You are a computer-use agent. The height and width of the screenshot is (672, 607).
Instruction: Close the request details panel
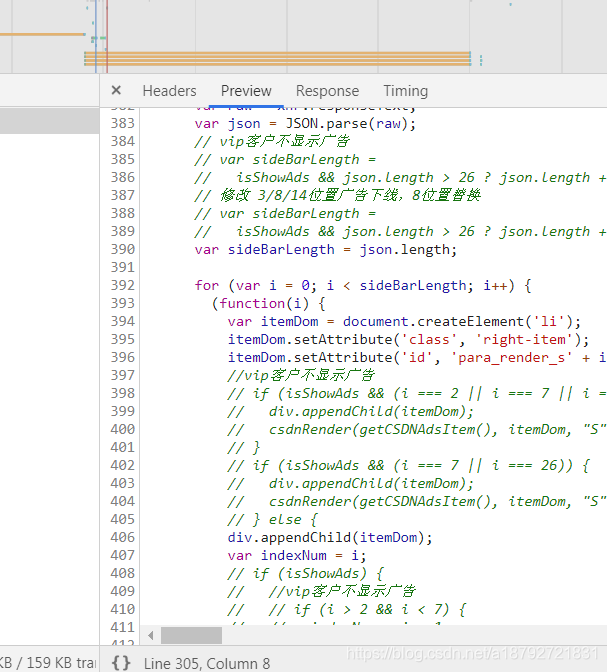coord(116,90)
